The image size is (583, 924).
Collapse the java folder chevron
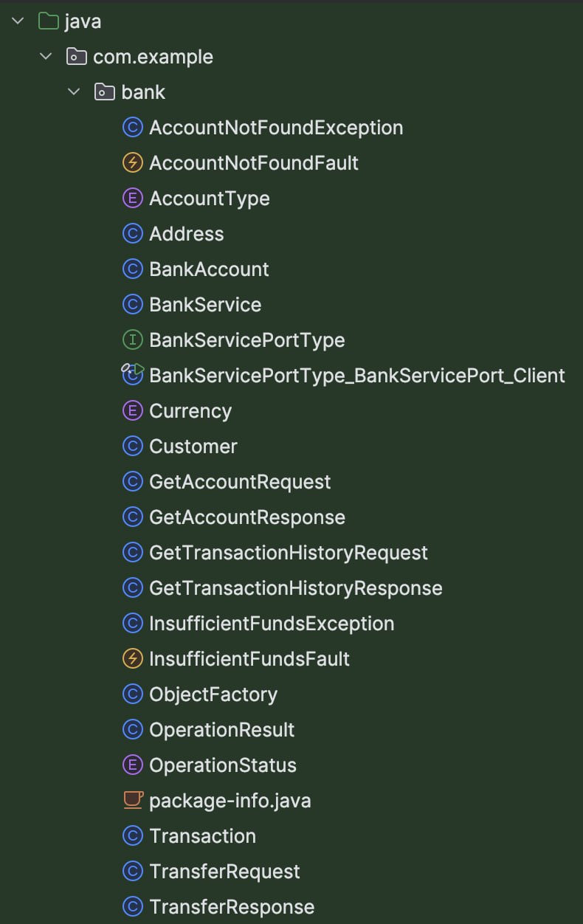(18, 21)
